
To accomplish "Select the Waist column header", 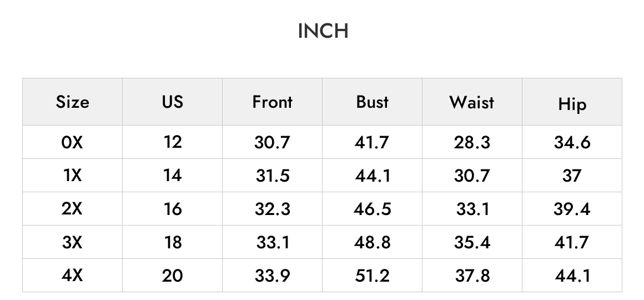I will [472, 102].
